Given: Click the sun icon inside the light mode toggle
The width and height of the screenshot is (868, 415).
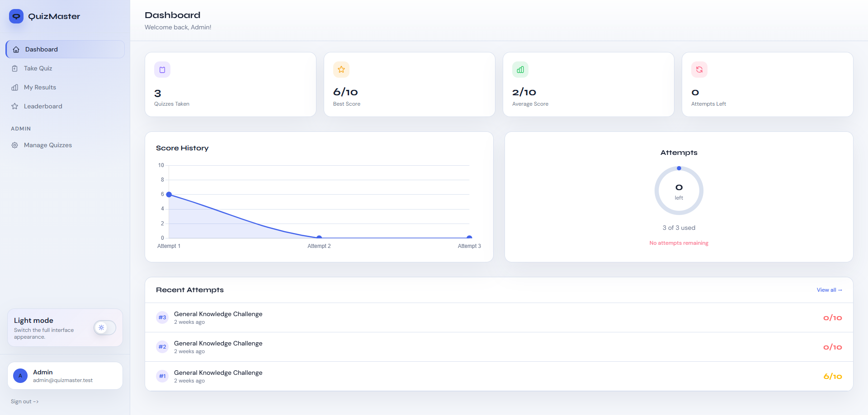Looking at the screenshot, I should pyautogui.click(x=102, y=327).
